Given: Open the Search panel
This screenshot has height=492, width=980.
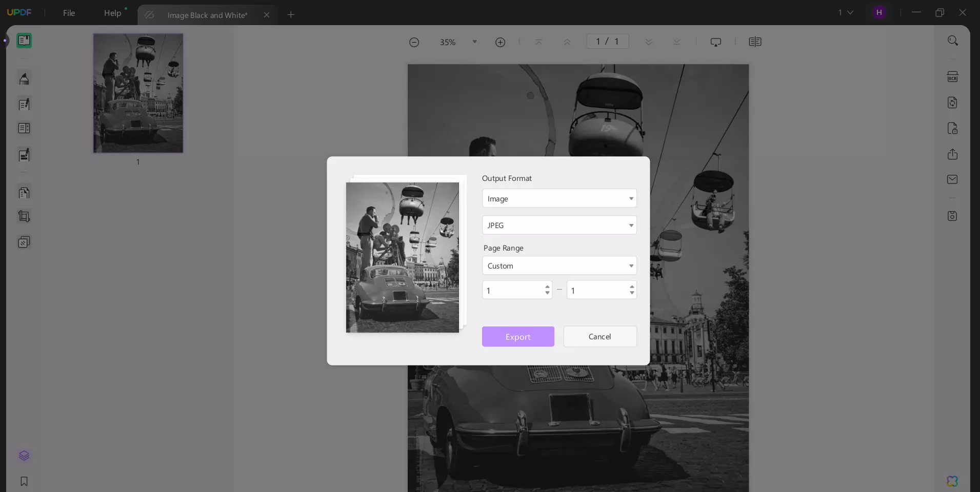Looking at the screenshot, I should 953,40.
